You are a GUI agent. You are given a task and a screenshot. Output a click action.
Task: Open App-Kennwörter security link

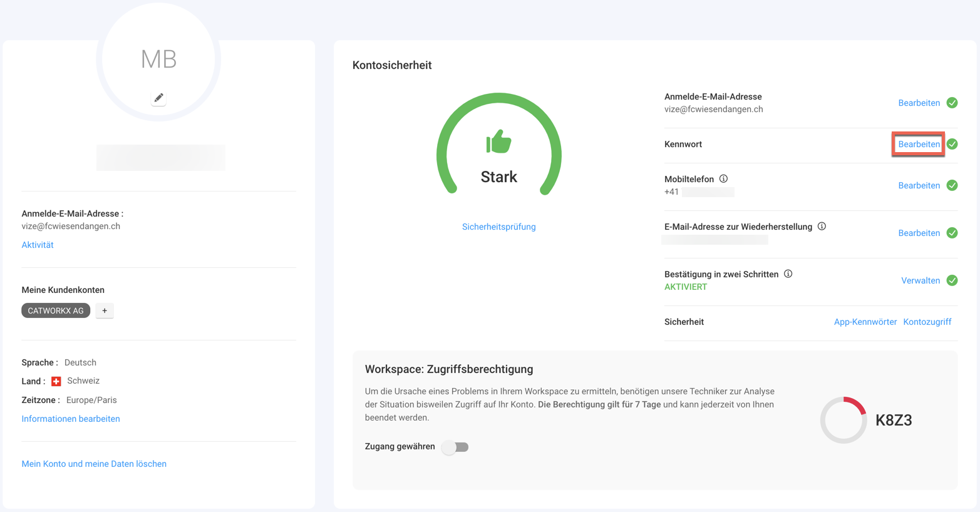[865, 322]
